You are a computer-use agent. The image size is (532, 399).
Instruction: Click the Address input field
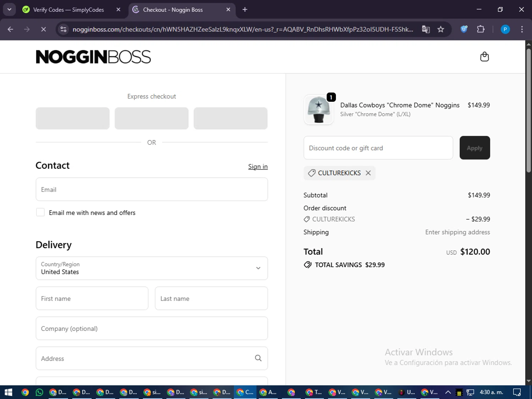point(152,358)
